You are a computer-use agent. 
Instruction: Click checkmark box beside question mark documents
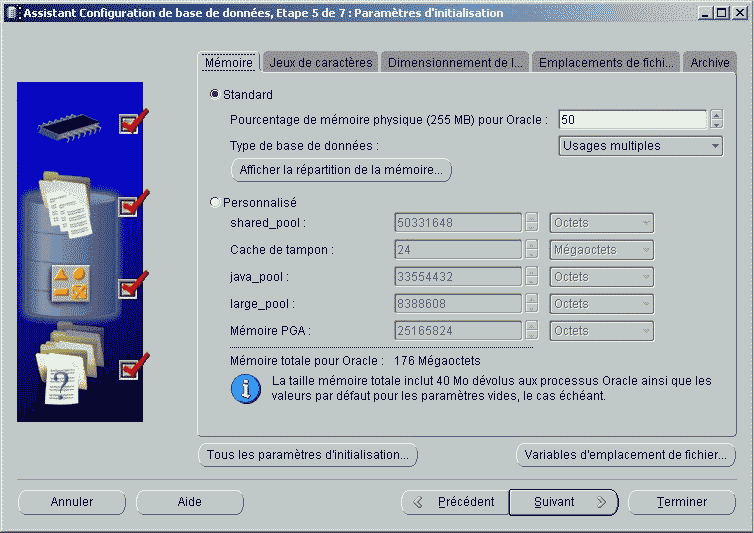129,369
